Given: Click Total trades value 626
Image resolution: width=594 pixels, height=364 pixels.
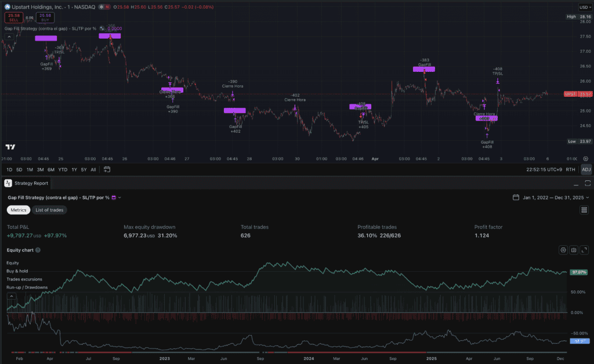Looking at the screenshot, I should [x=245, y=235].
